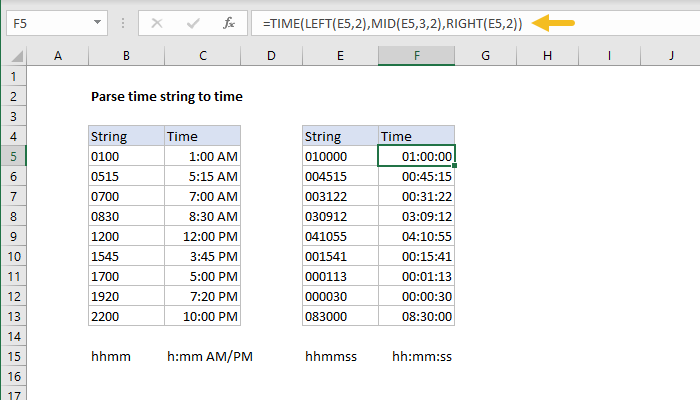
Task: Select cell E5 containing 010000
Action: 340,155
